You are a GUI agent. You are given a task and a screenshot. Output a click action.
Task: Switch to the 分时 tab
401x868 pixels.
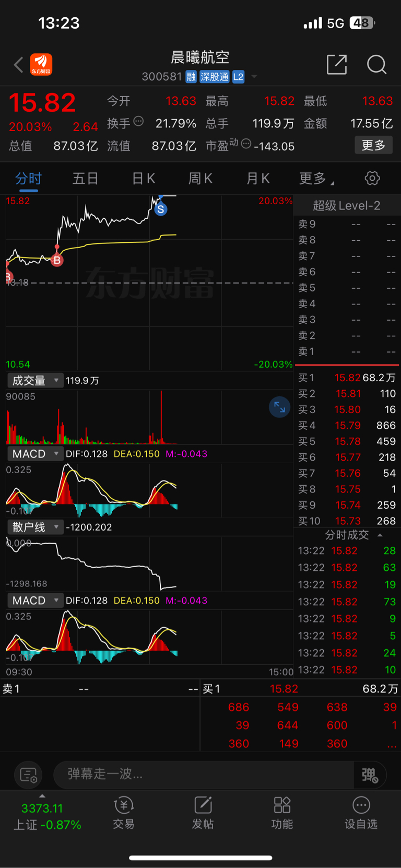28,179
